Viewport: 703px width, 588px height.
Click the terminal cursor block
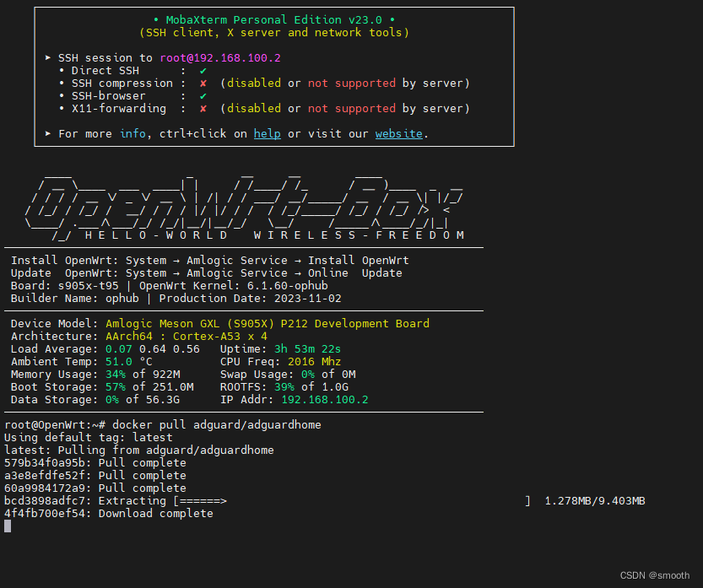coord(8,526)
